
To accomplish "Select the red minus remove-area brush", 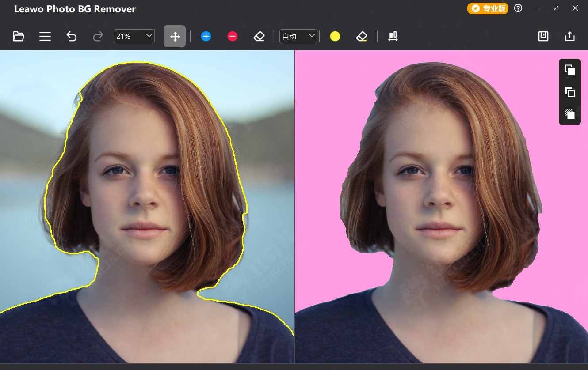I will tap(233, 36).
